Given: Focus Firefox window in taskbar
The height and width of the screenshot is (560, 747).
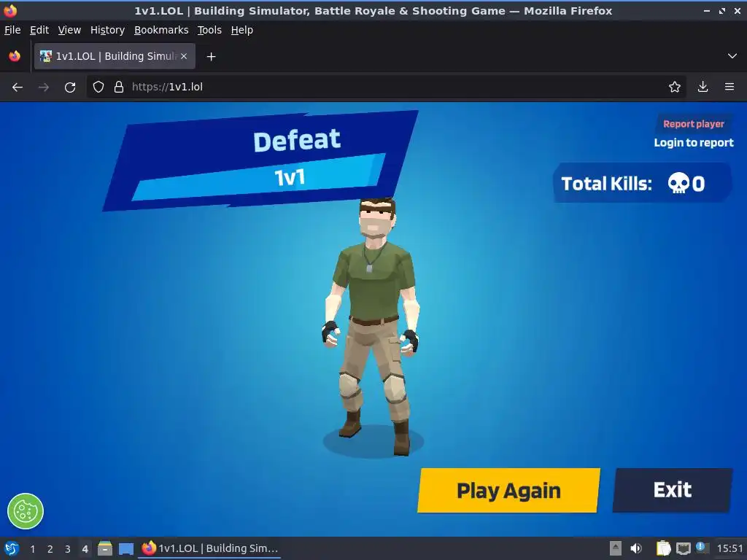Looking at the screenshot, I should click(x=209, y=548).
